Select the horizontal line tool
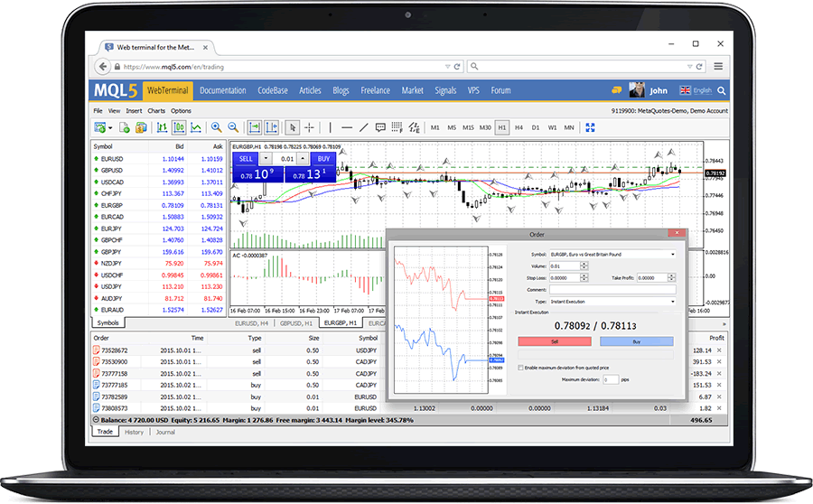 [x=347, y=127]
